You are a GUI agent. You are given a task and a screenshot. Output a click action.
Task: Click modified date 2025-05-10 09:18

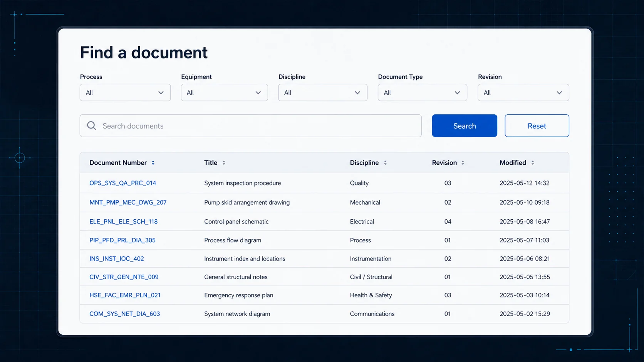coord(525,202)
